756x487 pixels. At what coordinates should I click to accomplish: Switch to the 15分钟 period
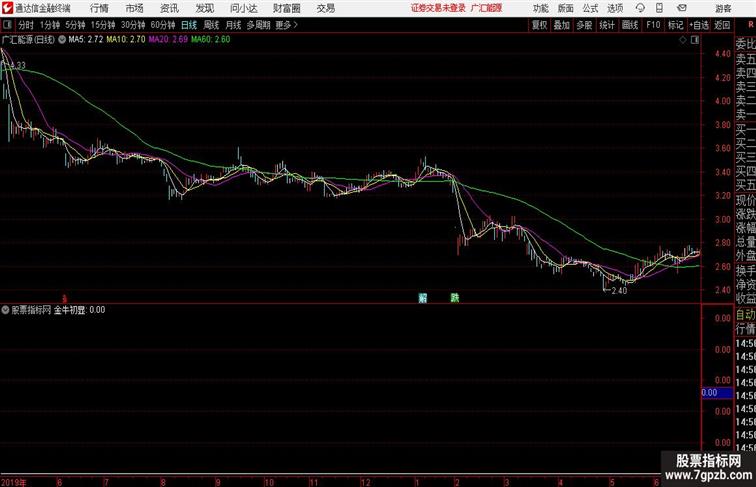point(103,25)
